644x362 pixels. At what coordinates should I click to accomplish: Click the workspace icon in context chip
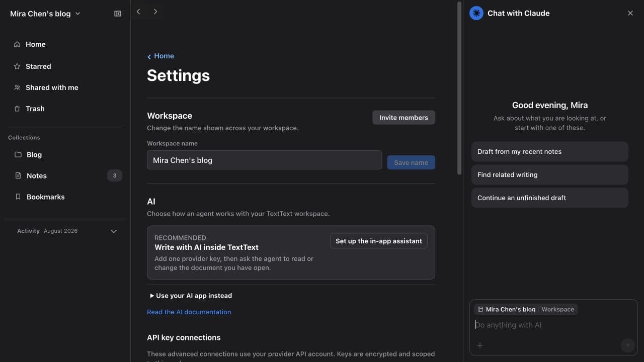(480, 309)
